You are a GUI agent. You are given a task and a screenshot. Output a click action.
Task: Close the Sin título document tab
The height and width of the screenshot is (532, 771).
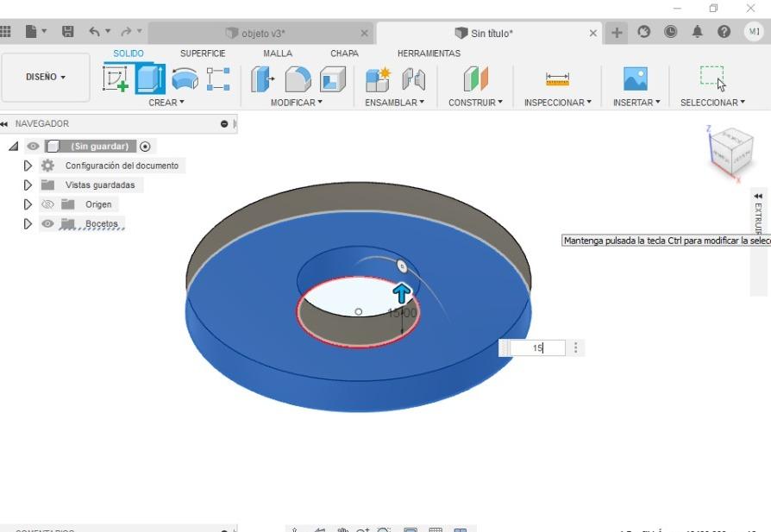(593, 34)
